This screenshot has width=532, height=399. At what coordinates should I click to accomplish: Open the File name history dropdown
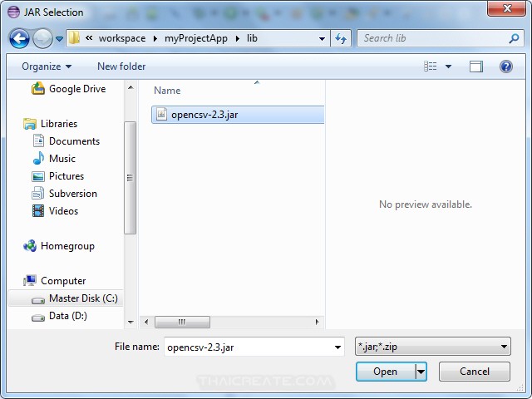337,347
